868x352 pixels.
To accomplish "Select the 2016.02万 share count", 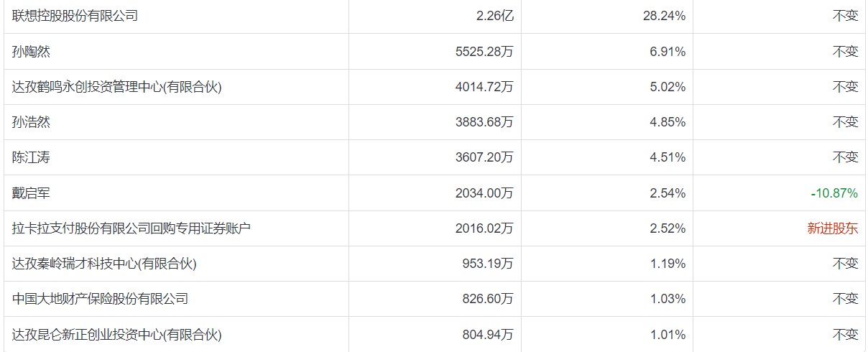I will tap(484, 228).
